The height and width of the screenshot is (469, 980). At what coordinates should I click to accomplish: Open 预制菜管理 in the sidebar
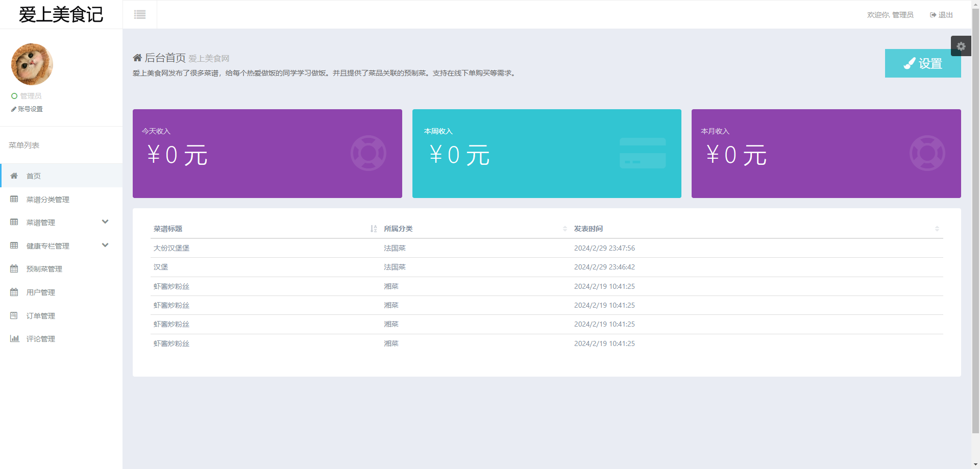pyautogui.click(x=61, y=268)
